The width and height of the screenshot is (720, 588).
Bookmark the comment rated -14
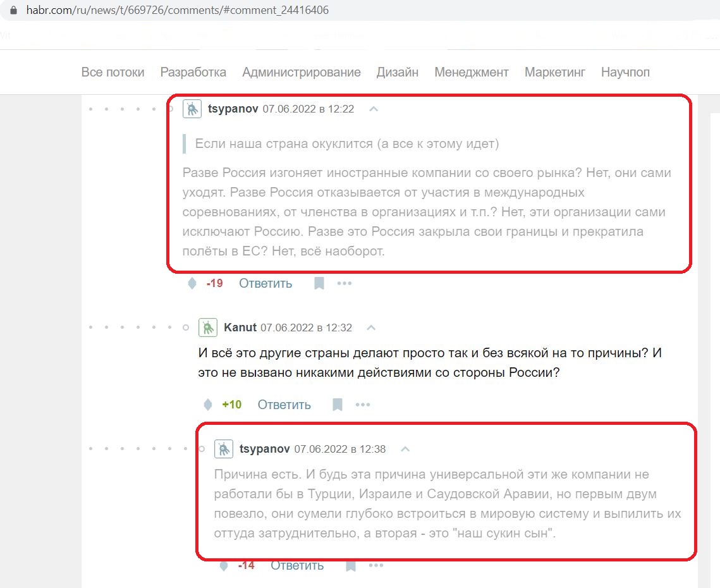tap(351, 565)
